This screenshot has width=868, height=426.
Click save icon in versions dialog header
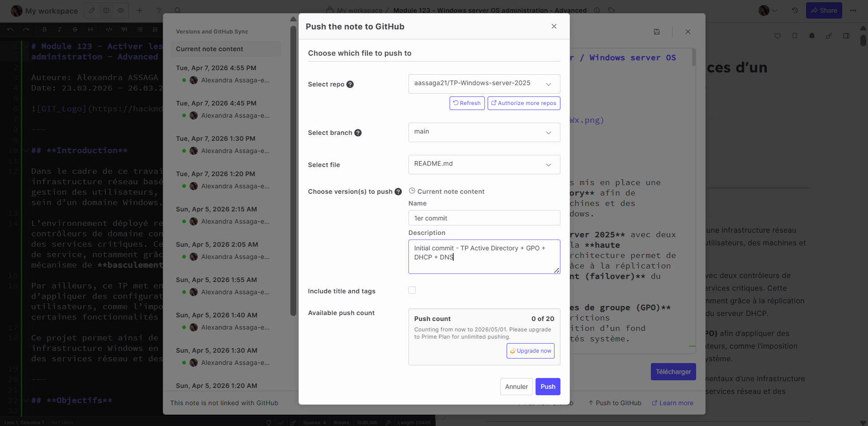657,32
